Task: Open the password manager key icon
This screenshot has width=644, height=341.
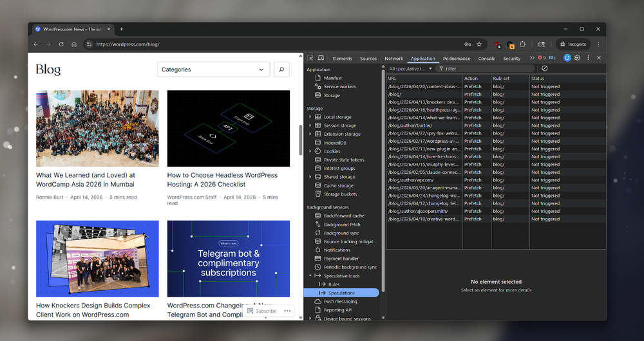Action: pyautogui.click(x=468, y=44)
